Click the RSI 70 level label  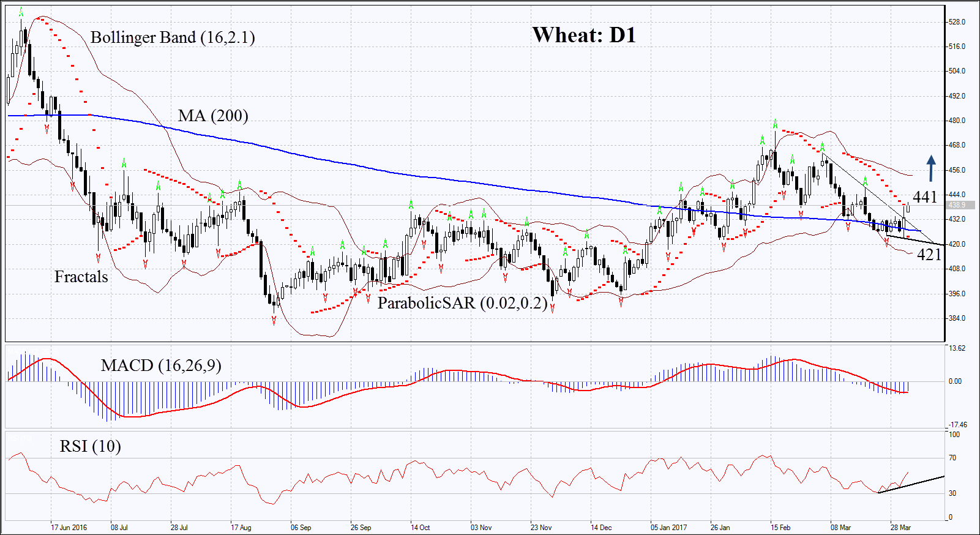coord(952,458)
